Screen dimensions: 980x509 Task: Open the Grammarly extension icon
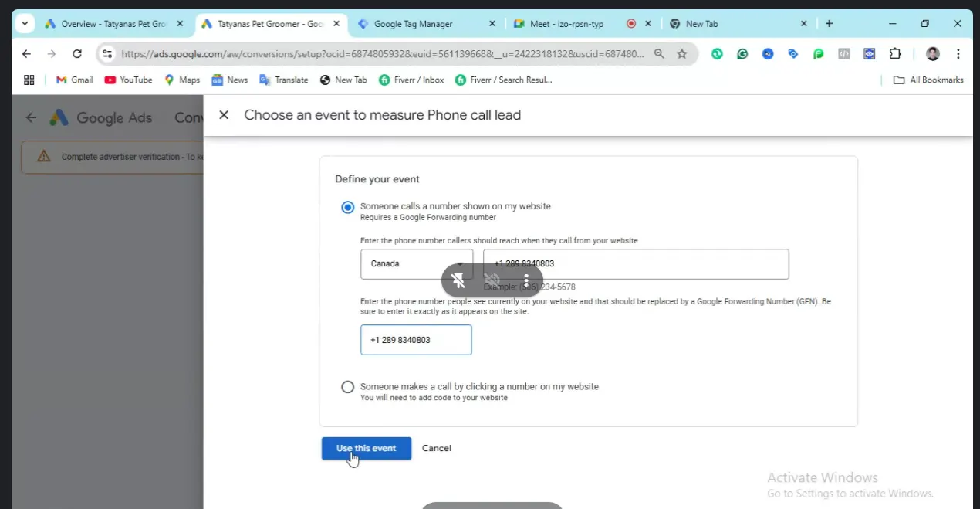742,54
